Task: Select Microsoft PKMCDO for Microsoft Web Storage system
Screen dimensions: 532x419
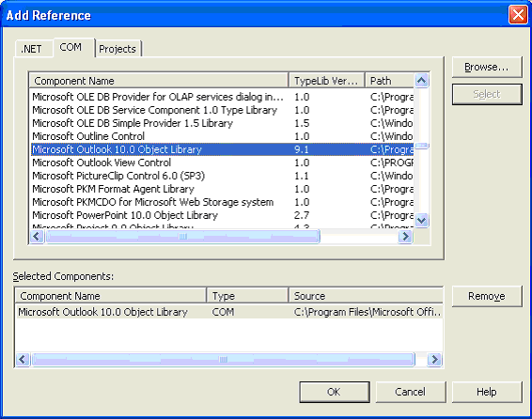Action: click(x=222, y=202)
